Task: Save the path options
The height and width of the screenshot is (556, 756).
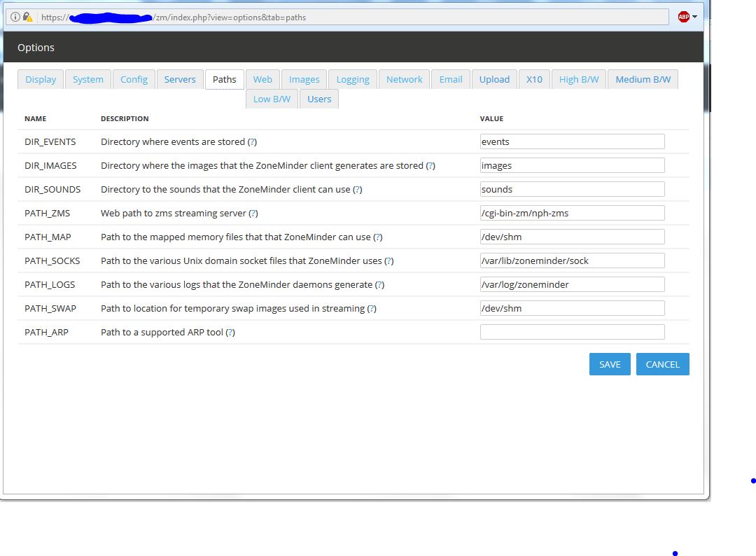Action: (x=610, y=364)
